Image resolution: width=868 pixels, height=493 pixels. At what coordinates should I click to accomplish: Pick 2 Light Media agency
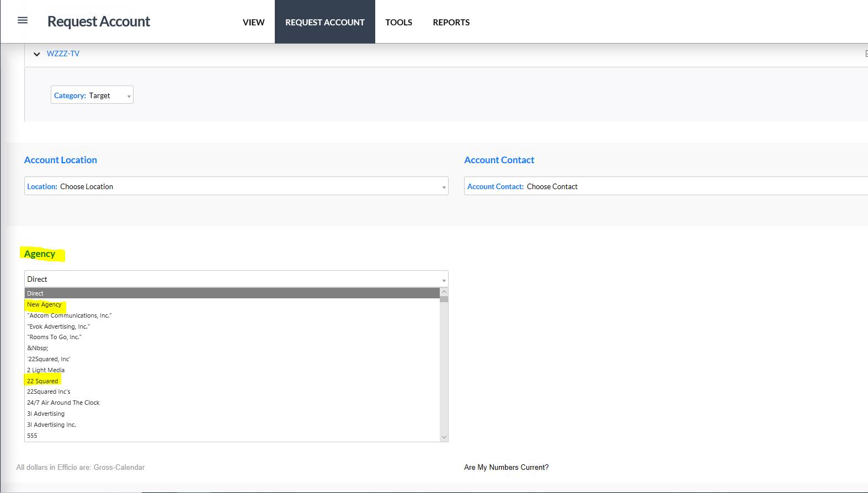tap(232, 370)
